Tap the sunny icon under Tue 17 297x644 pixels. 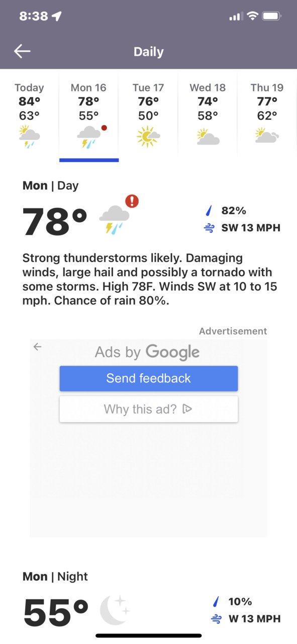(148, 136)
